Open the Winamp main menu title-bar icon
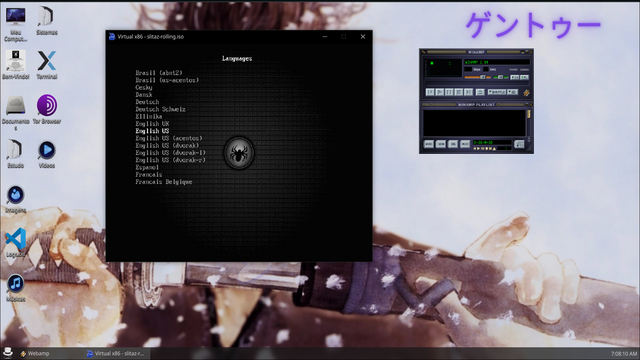Viewport: 640px width, 360px height. tap(423, 52)
